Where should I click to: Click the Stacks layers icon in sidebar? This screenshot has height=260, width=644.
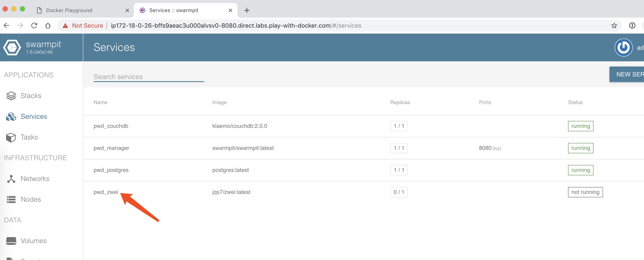tap(11, 96)
